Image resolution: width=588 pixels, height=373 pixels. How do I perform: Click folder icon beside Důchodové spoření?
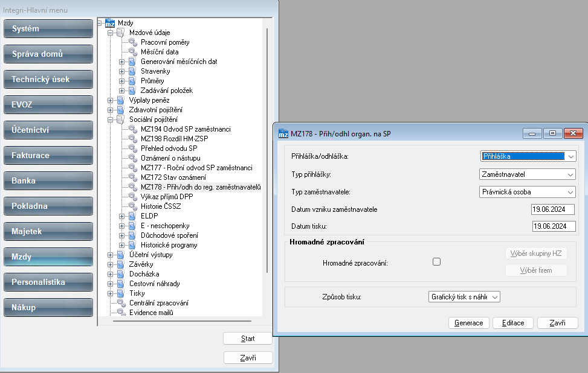132,235
